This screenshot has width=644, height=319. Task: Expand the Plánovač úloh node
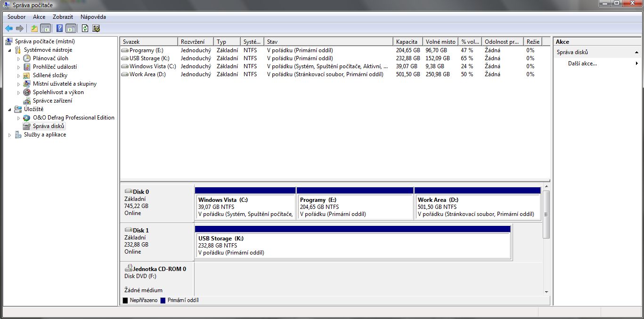click(19, 58)
